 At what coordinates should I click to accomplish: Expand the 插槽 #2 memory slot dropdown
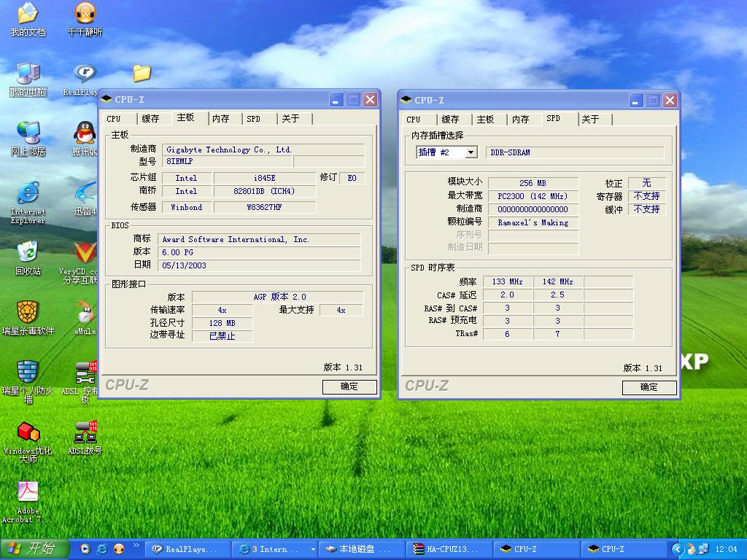(x=471, y=152)
